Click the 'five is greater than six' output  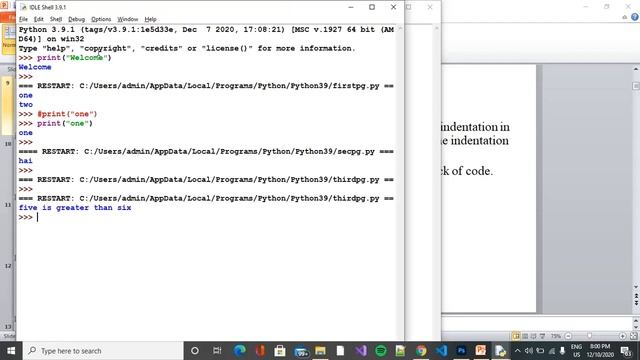click(x=75, y=208)
